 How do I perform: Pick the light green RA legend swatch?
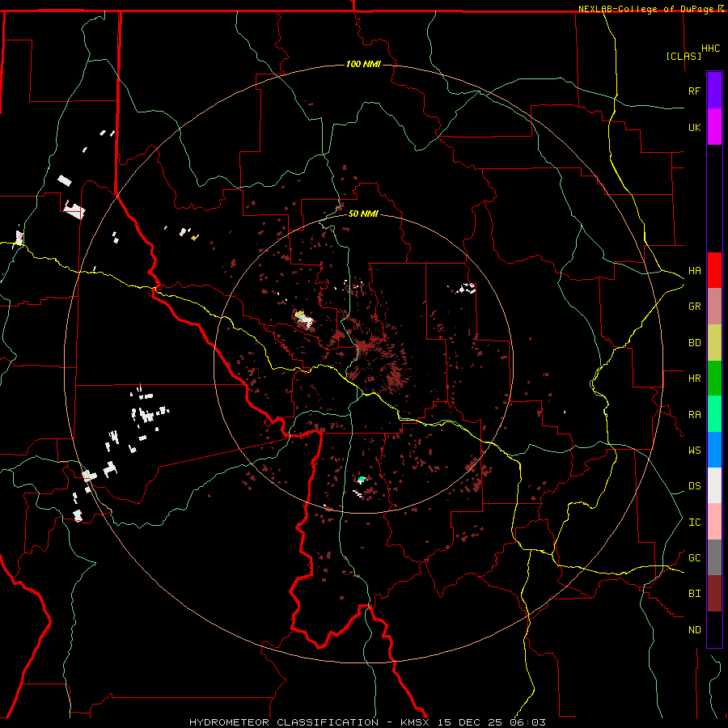click(714, 414)
